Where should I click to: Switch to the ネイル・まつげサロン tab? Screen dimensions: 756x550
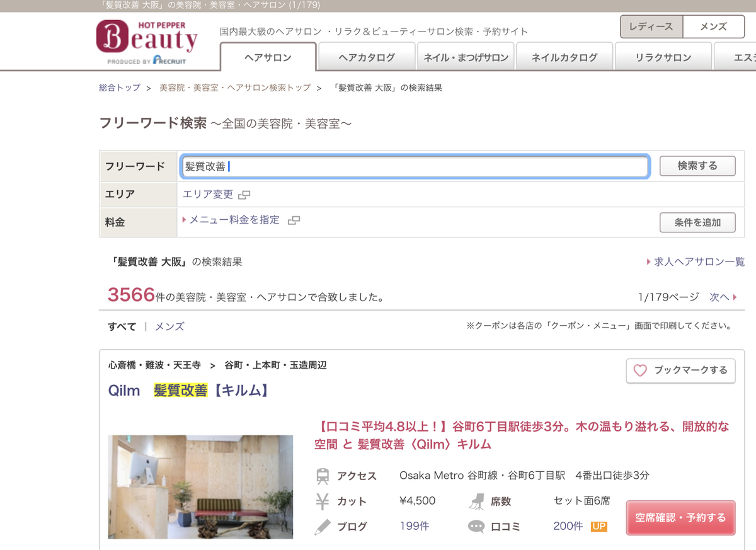point(466,56)
